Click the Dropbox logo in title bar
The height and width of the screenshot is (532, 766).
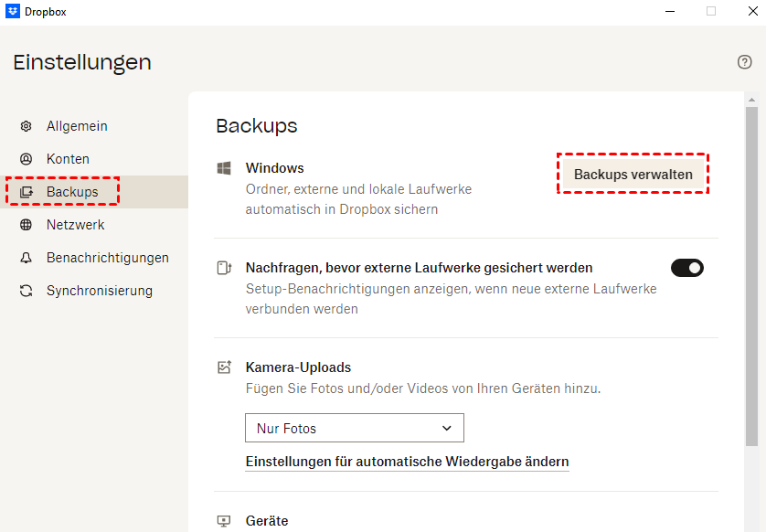(13, 12)
